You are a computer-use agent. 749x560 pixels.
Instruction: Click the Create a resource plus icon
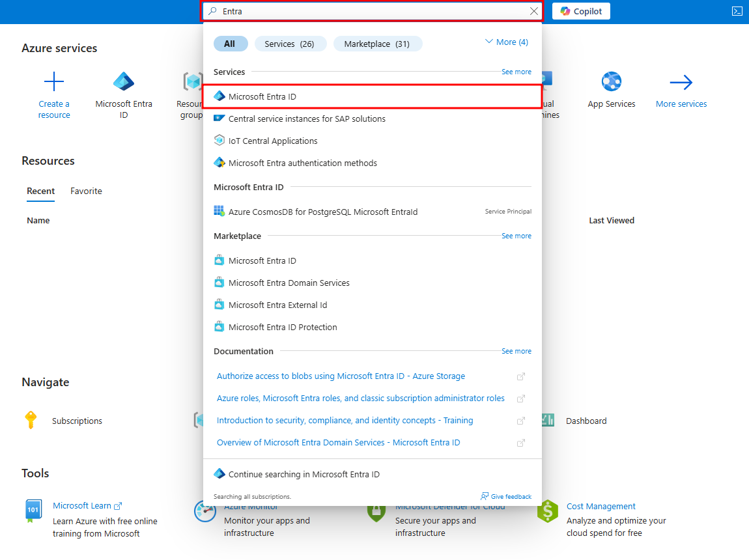pos(54,81)
